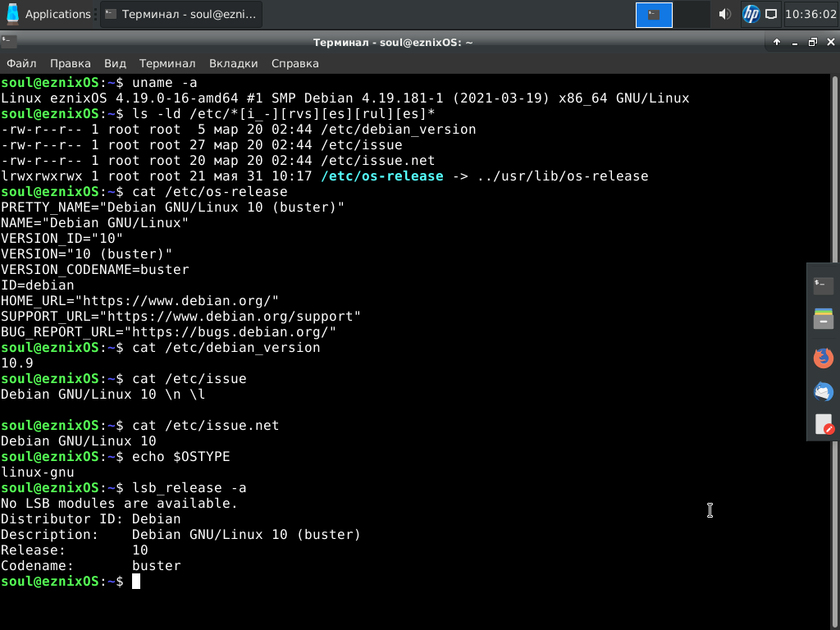Select the Терминал task in taskbar
The image size is (840, 630).
pyautogui.click(x=181, y=14)
